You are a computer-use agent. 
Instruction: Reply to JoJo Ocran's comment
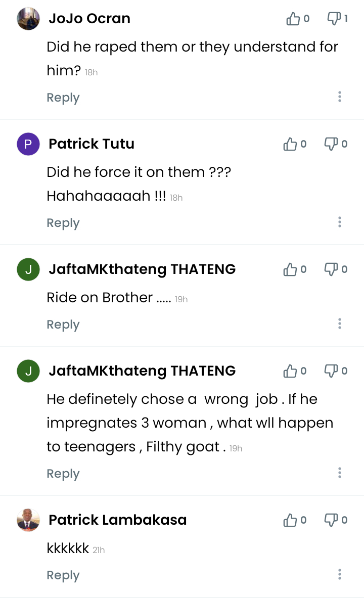click(x=63, y=98)
